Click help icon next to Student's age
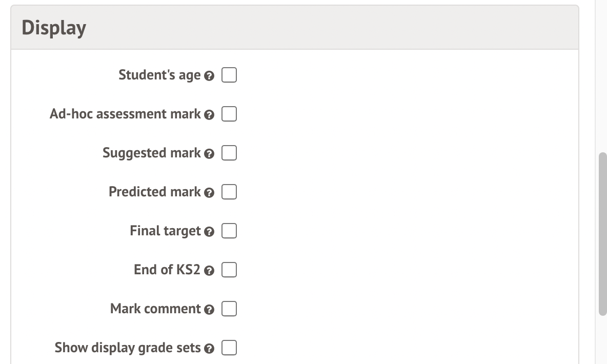607x364 pixels. click(x=209, y=76)
